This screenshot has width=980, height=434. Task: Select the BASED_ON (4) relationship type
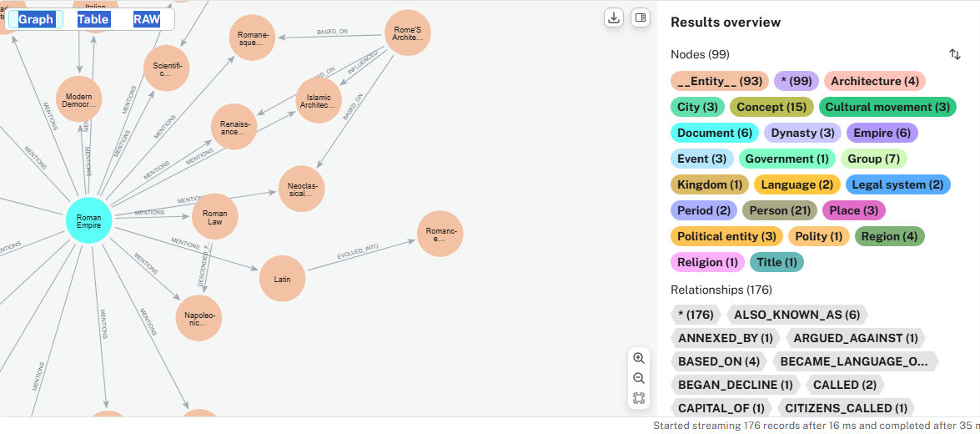coord(718,361)
